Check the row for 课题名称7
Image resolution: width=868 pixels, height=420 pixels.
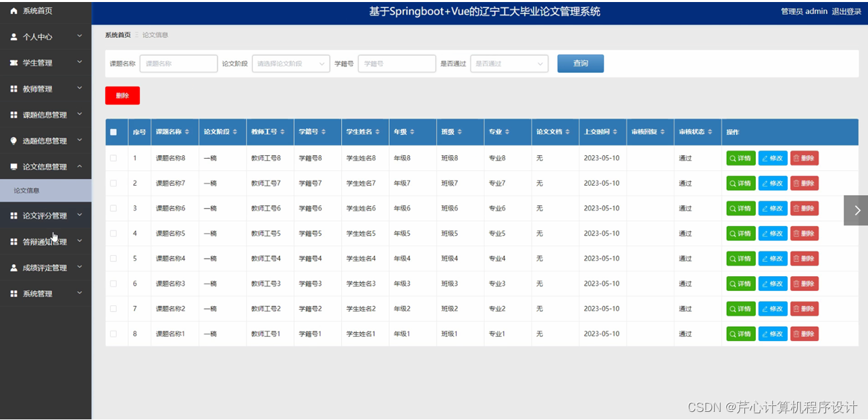click(x=113, y=183)
